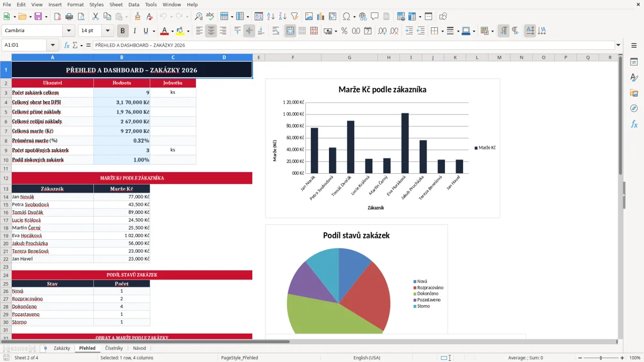Click the formula input line
The image size is (644, 362).
click(x=354, y=46)
